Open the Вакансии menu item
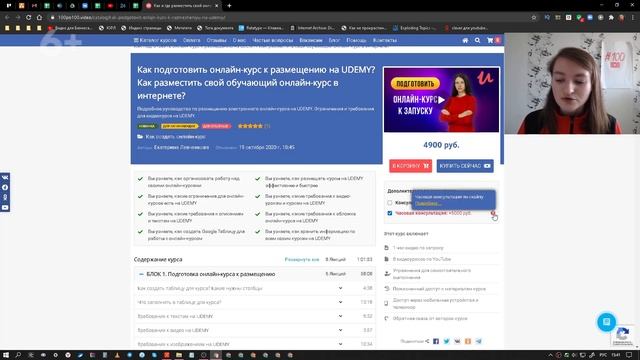The image size is (640, 360). pyautogui.click(x=311, y=40)
